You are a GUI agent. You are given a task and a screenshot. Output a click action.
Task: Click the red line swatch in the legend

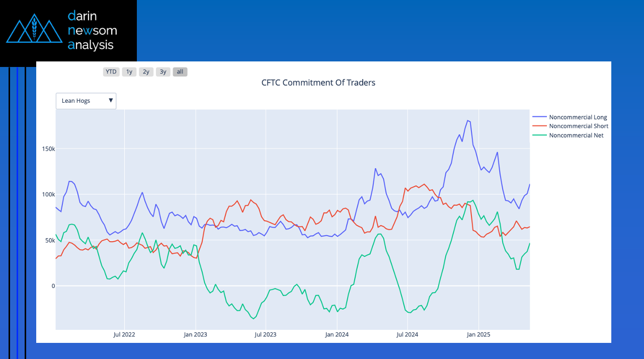click(x=539, y=126)
